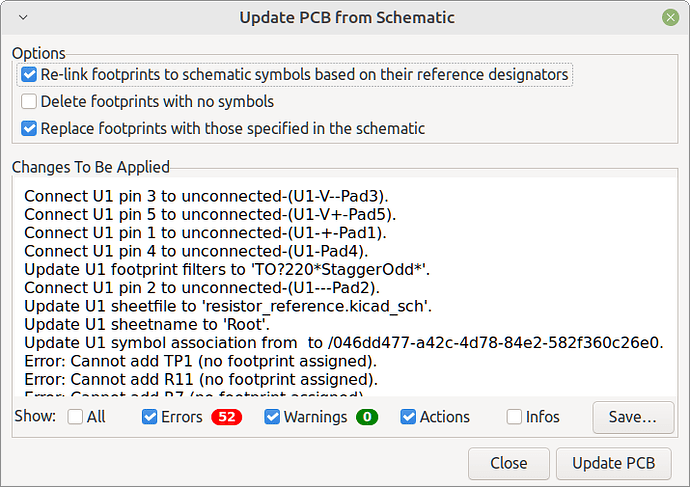
Task: Tick the Show All filter checkbox
Action: (x=75, y=417)
